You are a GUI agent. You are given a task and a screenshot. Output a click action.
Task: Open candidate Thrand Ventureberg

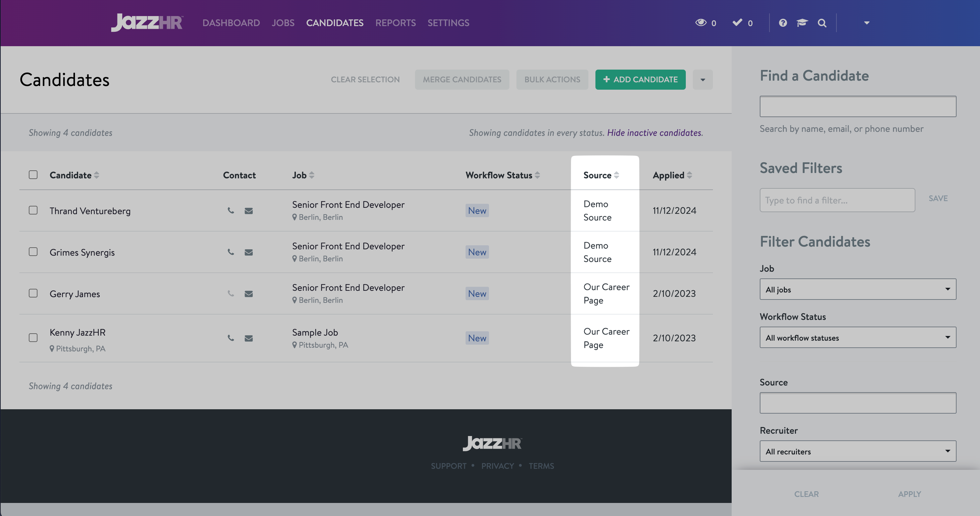[90, 211]
